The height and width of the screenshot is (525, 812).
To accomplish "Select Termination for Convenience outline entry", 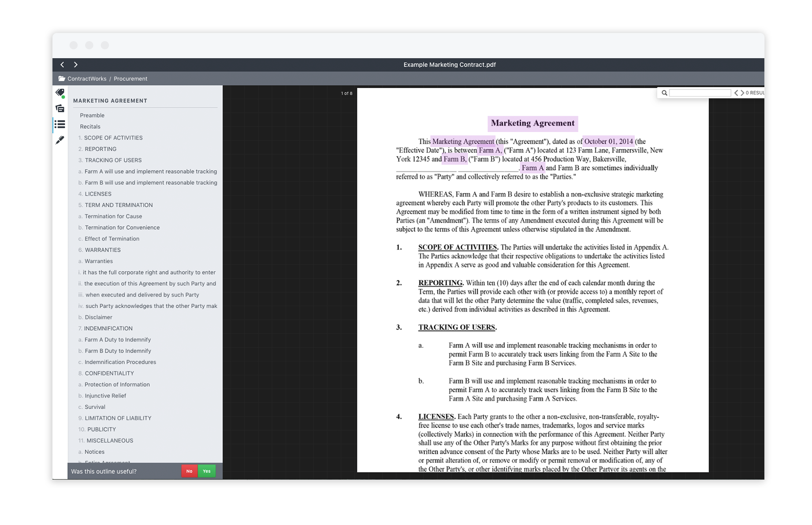I will pos(122,227).
